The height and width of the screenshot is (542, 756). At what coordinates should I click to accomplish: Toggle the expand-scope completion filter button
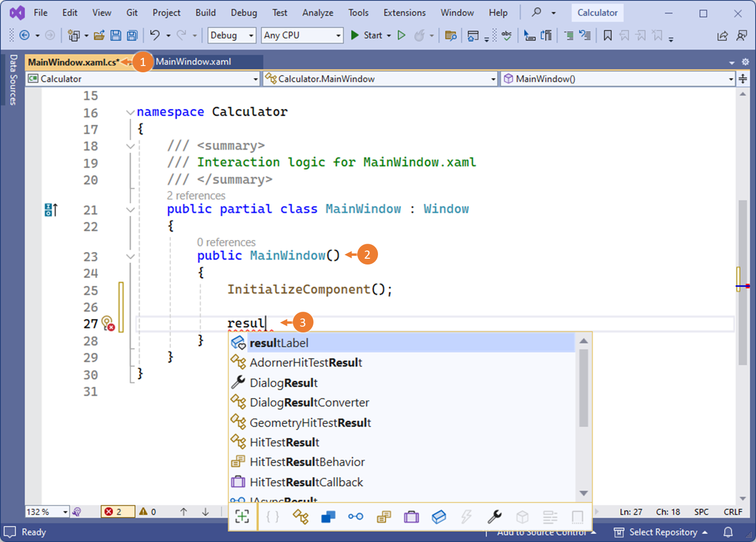pyautogui.click(x=242, y=516)
